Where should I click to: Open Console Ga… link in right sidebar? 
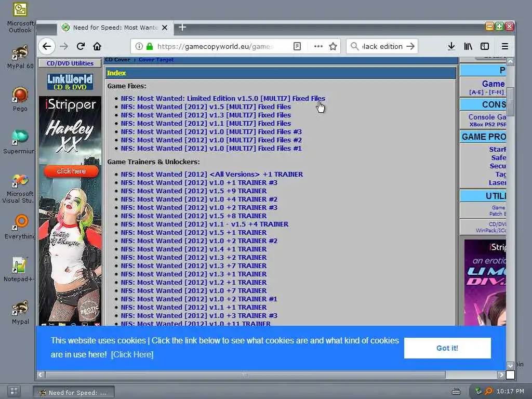coord(487,117)
